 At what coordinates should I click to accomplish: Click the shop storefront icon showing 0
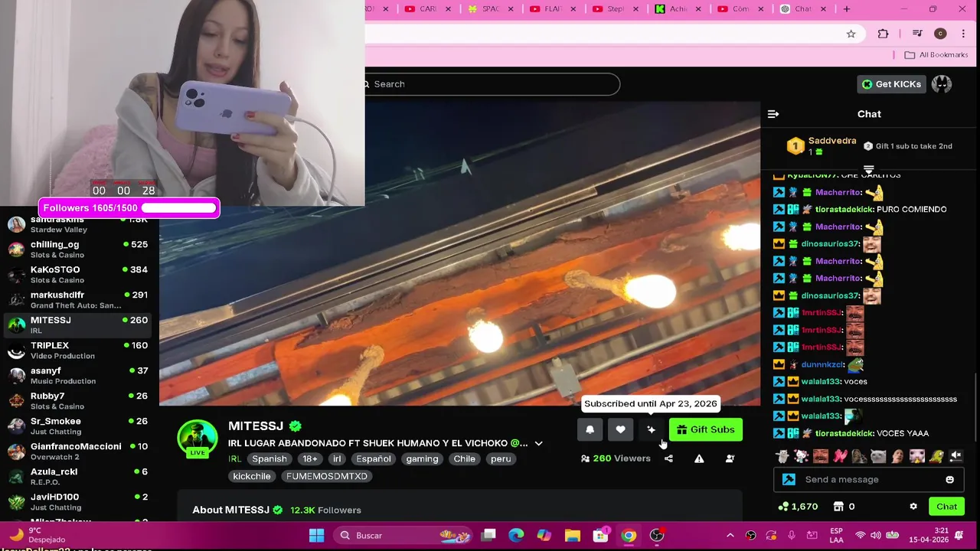(838, 507)
